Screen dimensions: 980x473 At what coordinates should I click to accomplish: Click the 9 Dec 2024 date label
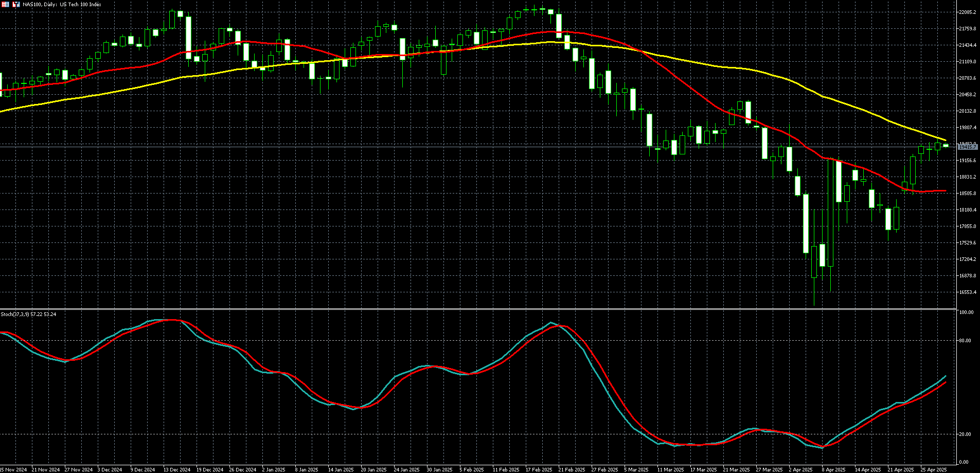(142, 470)
